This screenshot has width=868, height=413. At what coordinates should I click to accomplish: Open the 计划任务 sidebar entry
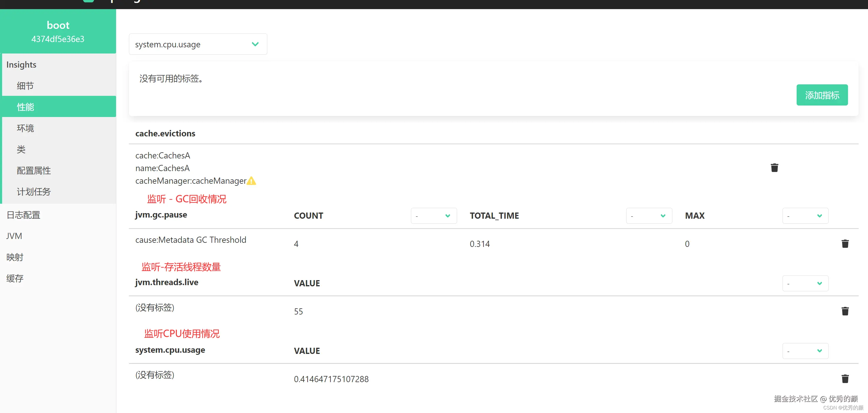pyautogui.click(x=34, y=192)
